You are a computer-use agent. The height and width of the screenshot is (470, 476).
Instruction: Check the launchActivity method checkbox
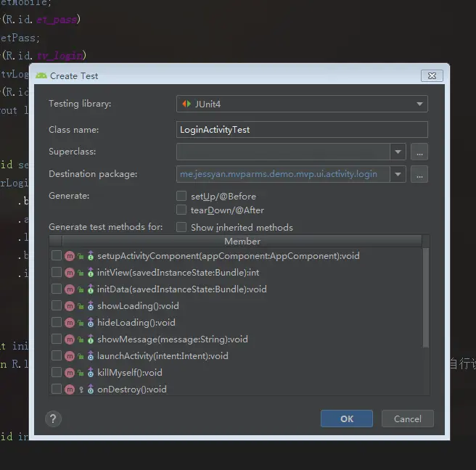pyautogui.click(x=57, y=356)
